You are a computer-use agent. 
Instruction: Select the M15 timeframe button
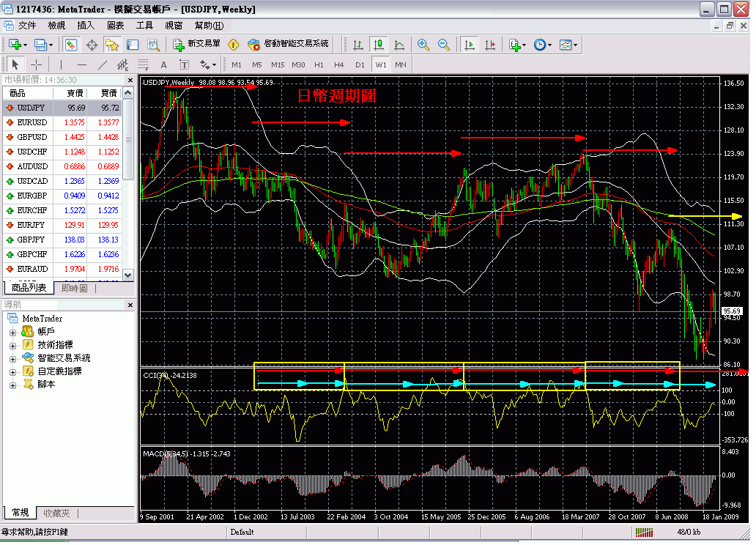tap(277, 64)
